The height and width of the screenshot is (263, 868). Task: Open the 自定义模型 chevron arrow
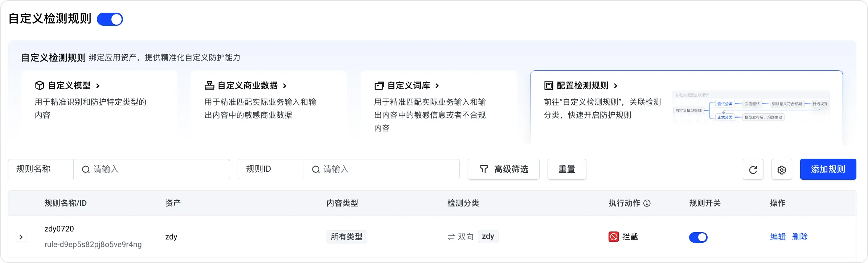[x=98, y=86]
